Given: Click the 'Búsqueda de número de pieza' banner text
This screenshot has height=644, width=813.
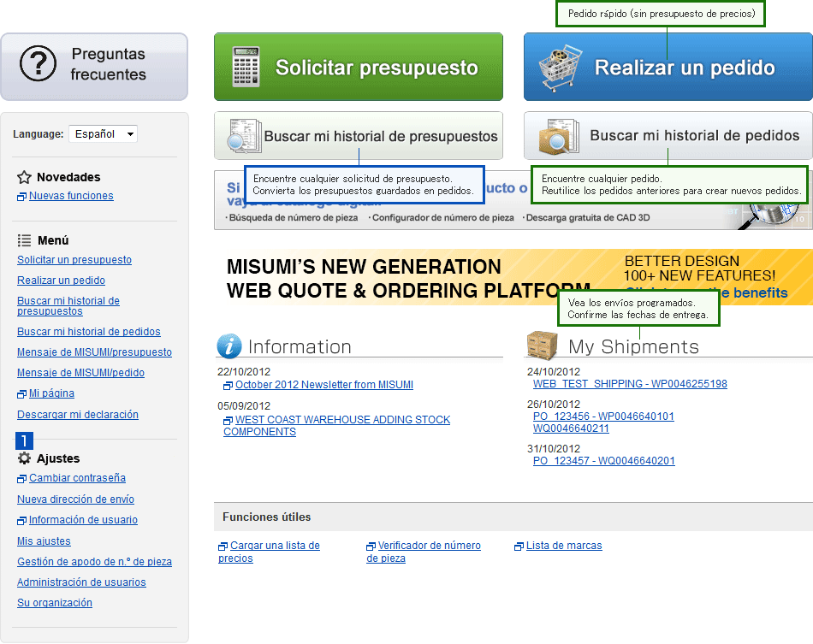Looking at the screenshot, I should [294, 217].
